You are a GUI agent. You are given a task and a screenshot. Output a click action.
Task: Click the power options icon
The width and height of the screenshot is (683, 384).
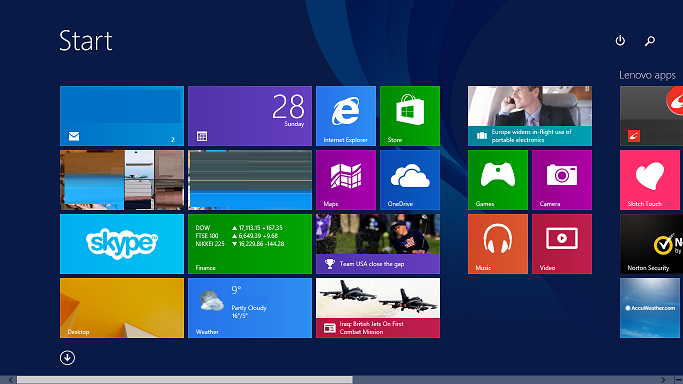[620, 40]
